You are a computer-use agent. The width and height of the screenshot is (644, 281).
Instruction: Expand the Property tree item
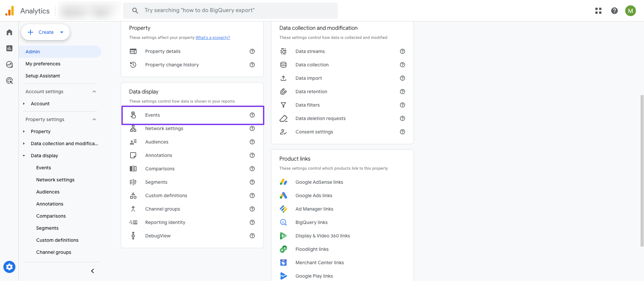[24, 131]
